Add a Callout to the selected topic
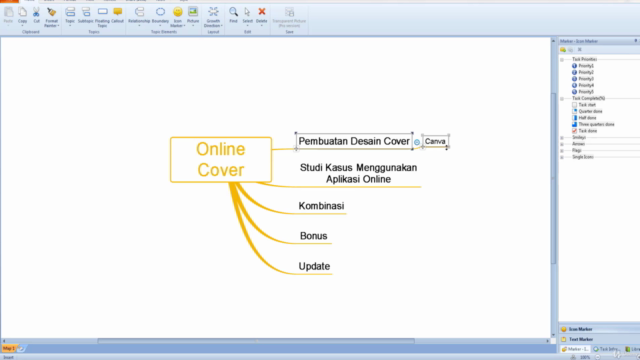 point(118,12)
